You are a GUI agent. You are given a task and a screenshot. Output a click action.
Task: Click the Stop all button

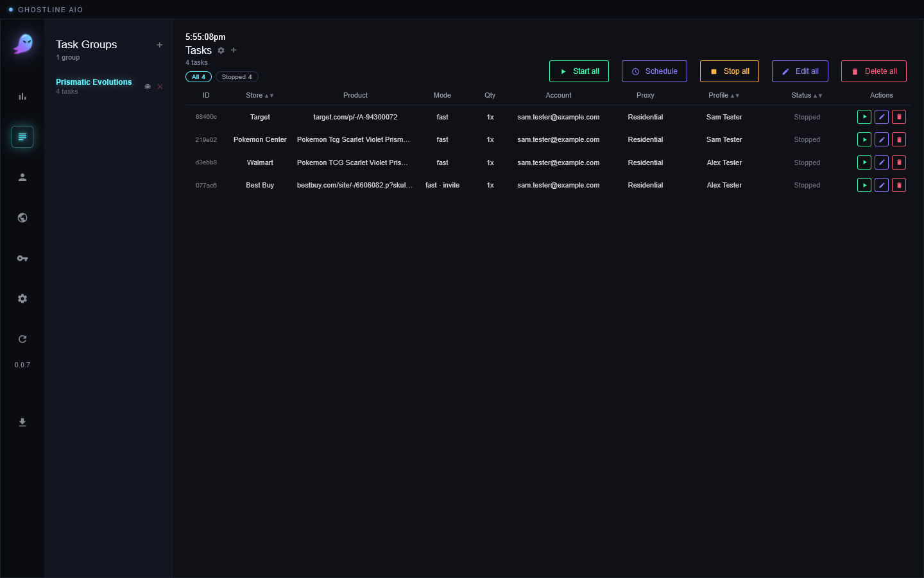point(730,71)
